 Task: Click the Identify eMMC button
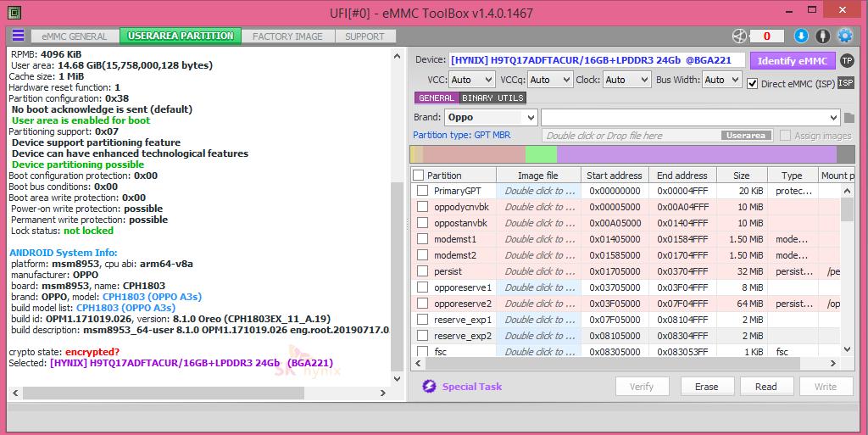(x=793, y=61)
